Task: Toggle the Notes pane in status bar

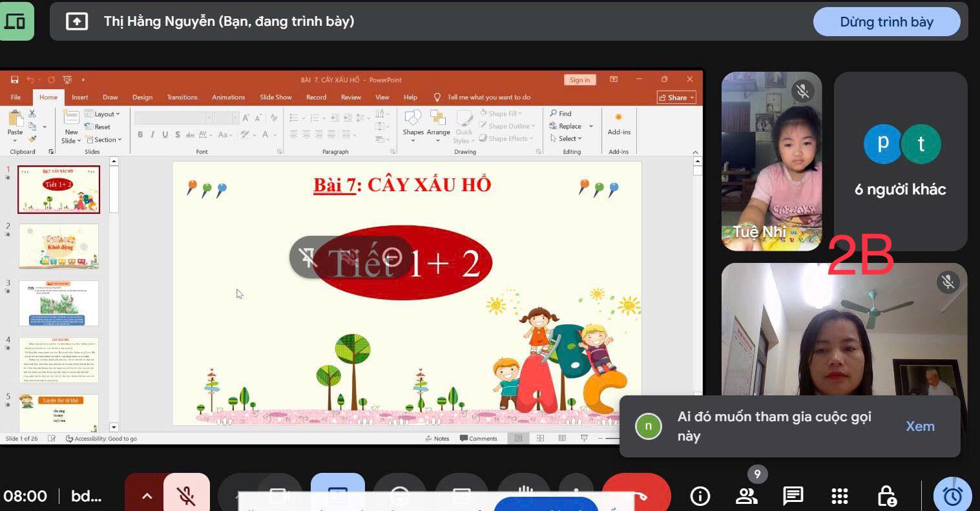Action: 437,438
